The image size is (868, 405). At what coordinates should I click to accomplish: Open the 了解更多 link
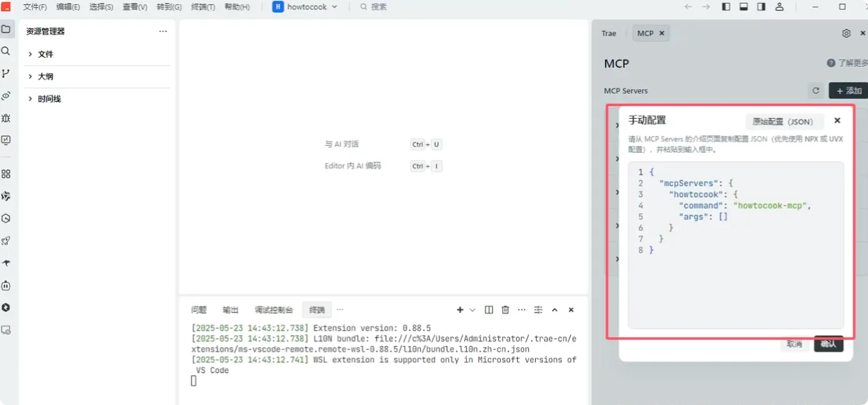(852, 64)
